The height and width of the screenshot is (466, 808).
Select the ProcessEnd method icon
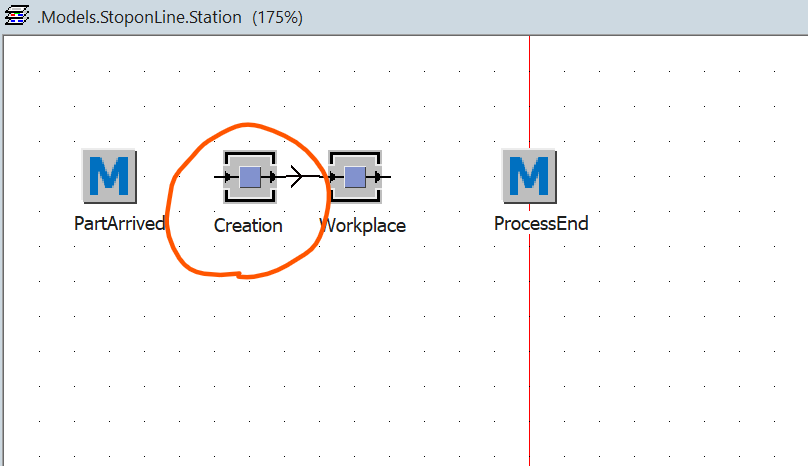[x=529, y=176]
